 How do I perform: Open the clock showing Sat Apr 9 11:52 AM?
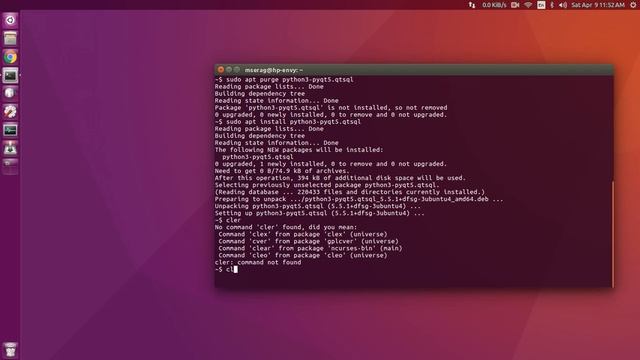click(x=598, y=5)
